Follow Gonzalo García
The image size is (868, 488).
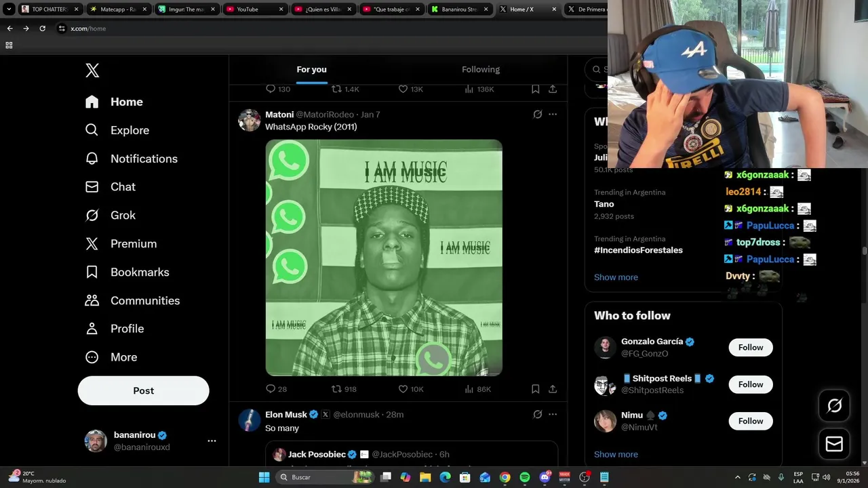point(750,348)
